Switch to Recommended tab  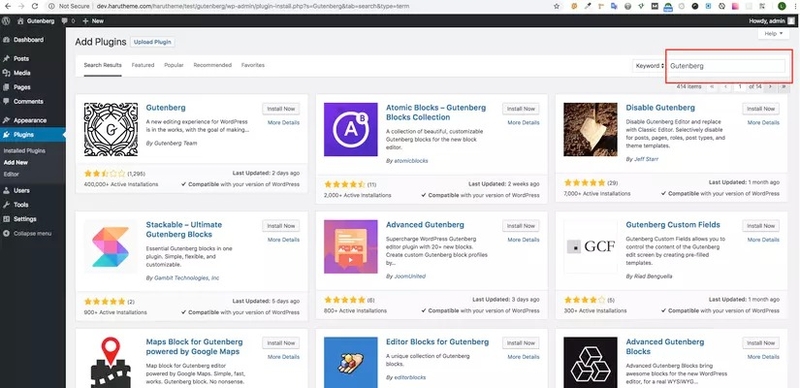tap(212, 65)
